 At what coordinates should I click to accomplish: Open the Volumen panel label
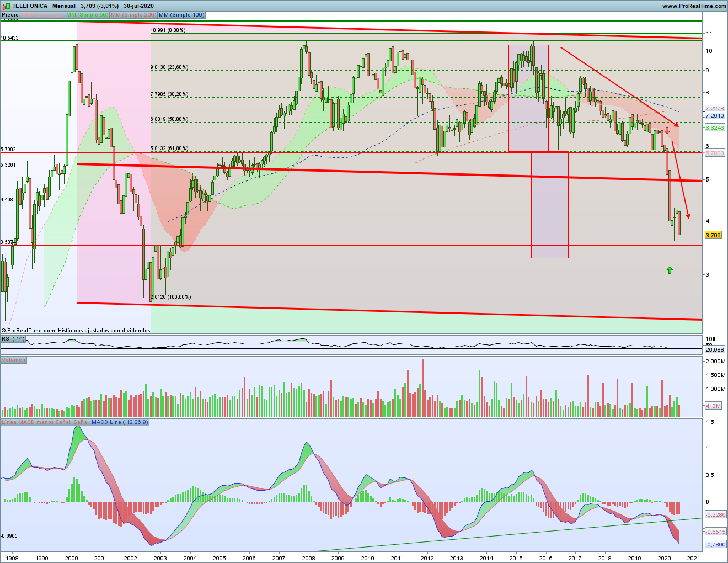(x=13, y=360)
